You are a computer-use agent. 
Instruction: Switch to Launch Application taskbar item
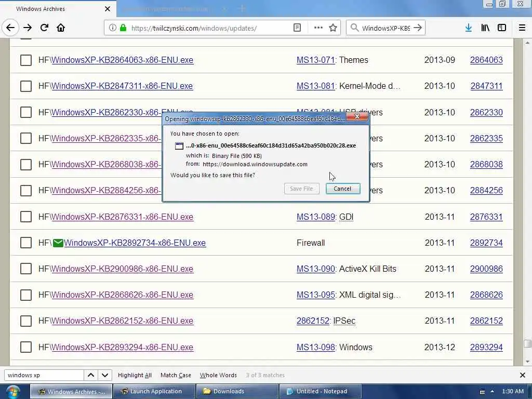pyautogui.click(x=154, y=391)
